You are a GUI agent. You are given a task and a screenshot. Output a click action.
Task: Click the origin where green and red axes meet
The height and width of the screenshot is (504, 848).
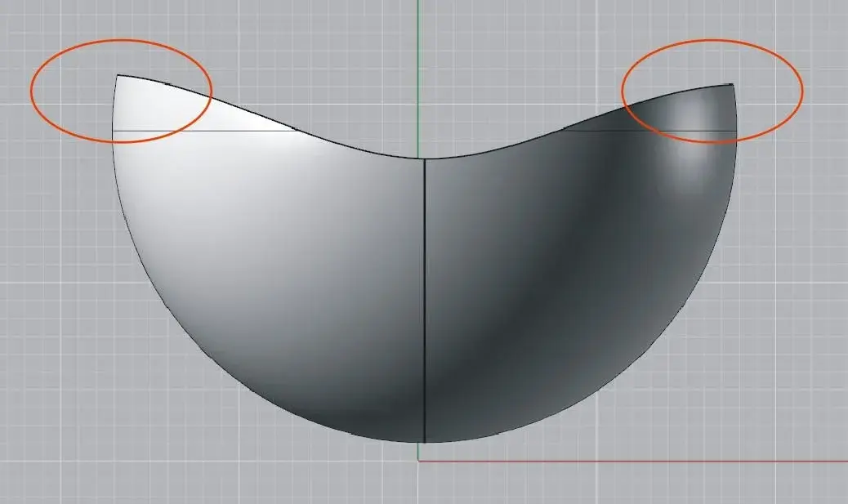click(x=418, y=461)
